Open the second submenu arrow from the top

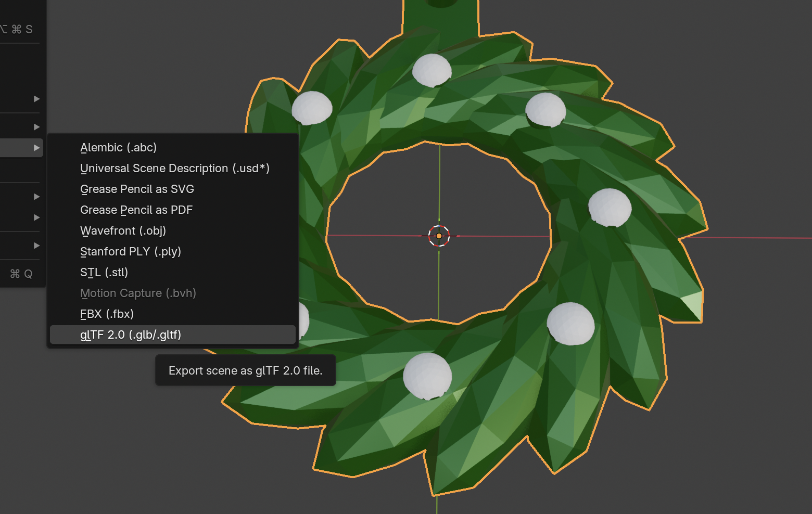[x=36, y=126]
